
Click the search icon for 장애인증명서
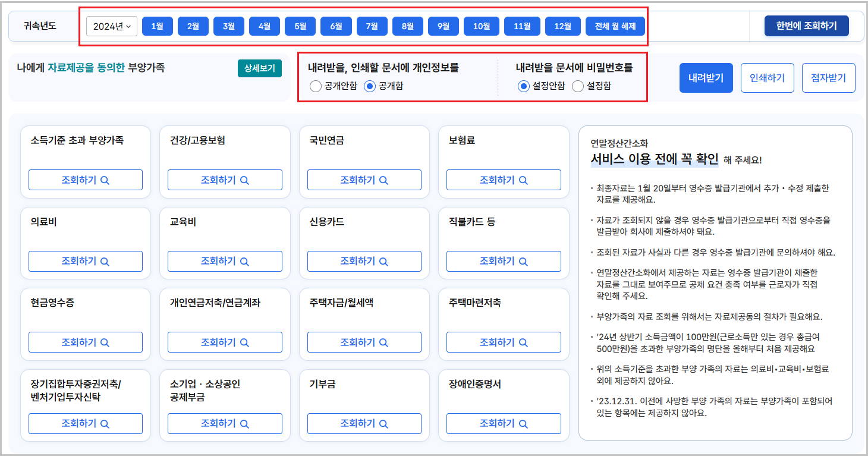coord(524,423)
